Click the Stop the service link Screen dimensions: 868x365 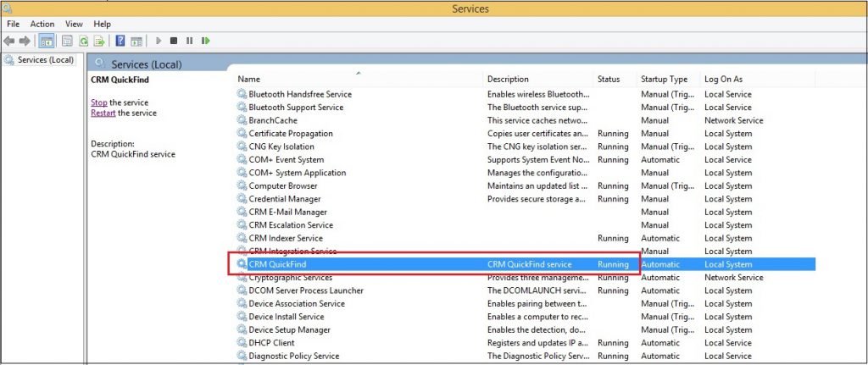point(99,102)
